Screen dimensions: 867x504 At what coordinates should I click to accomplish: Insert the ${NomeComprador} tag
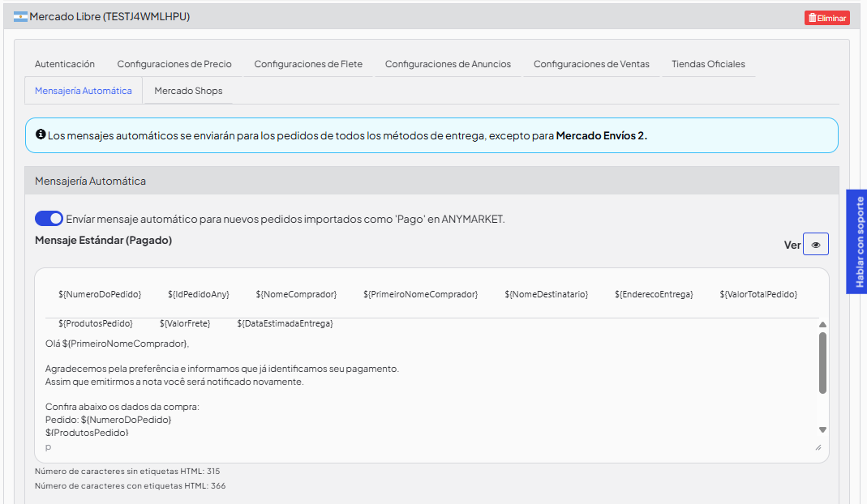coord(296,295)
